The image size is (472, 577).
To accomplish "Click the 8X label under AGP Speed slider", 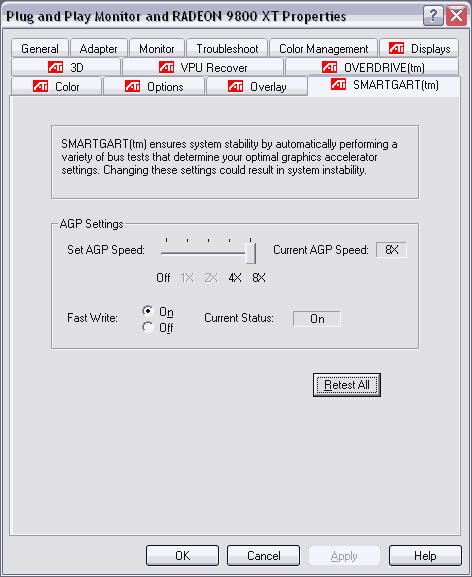I will (x=259, y=277).
